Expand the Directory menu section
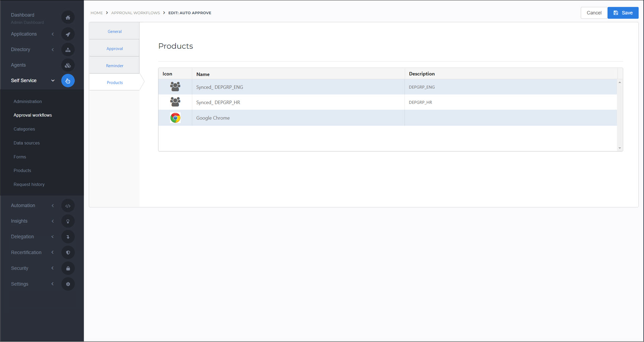Image resolution: width=644 pixels, height=342 pixels. [x=53, y=49]
